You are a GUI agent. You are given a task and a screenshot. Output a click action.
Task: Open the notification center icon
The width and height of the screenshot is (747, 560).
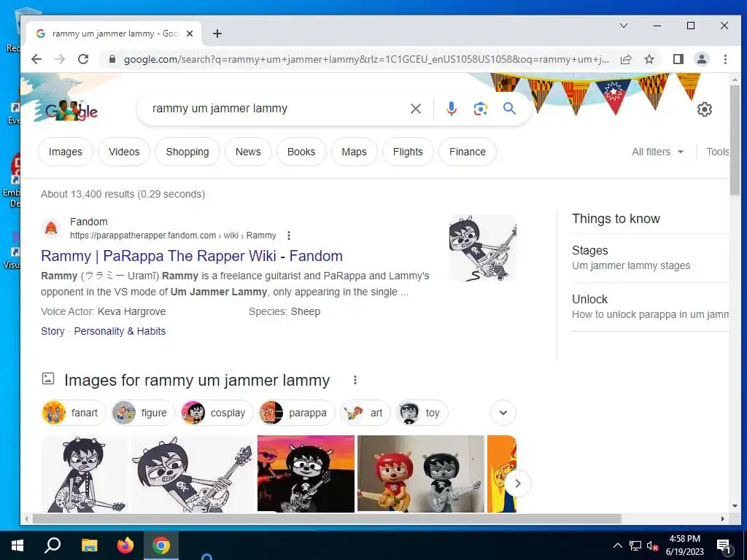(724, 545)
